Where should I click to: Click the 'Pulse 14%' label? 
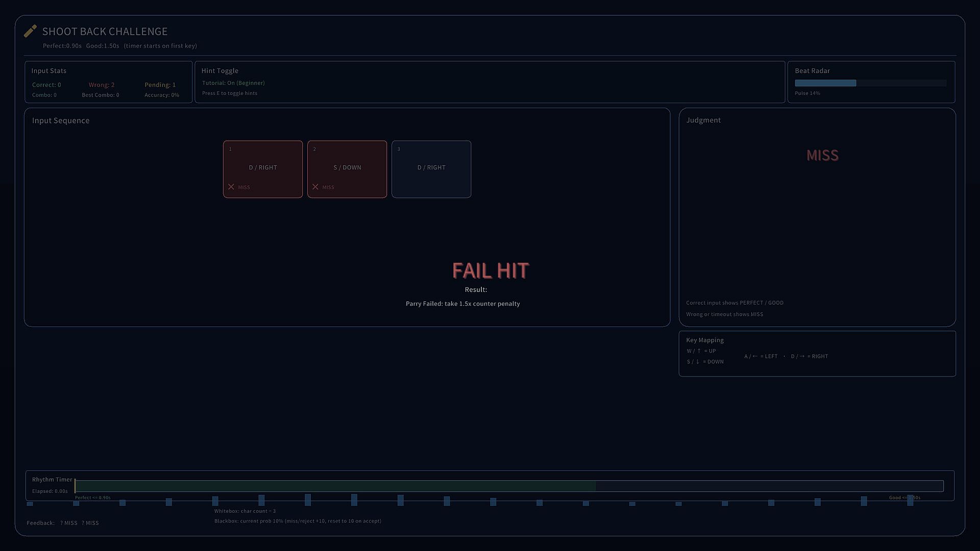[807, 93]
